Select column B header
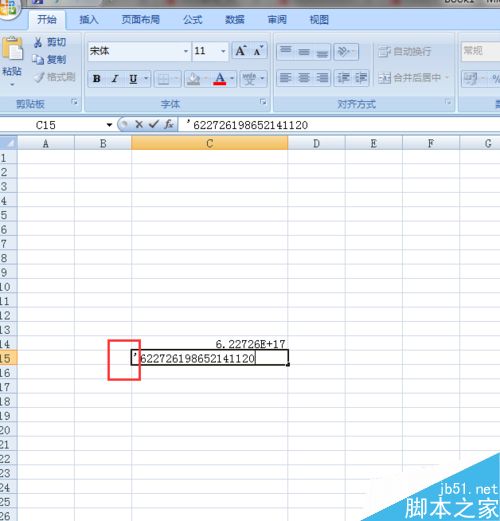The height and width of the screenshot is (521, 500). (103, 144)
